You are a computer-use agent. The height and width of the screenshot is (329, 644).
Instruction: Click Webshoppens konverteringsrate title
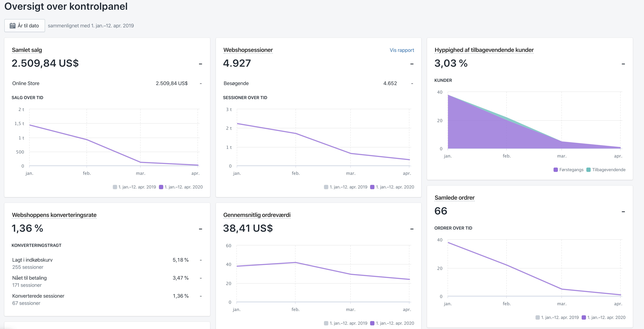(x=54, y=215)
